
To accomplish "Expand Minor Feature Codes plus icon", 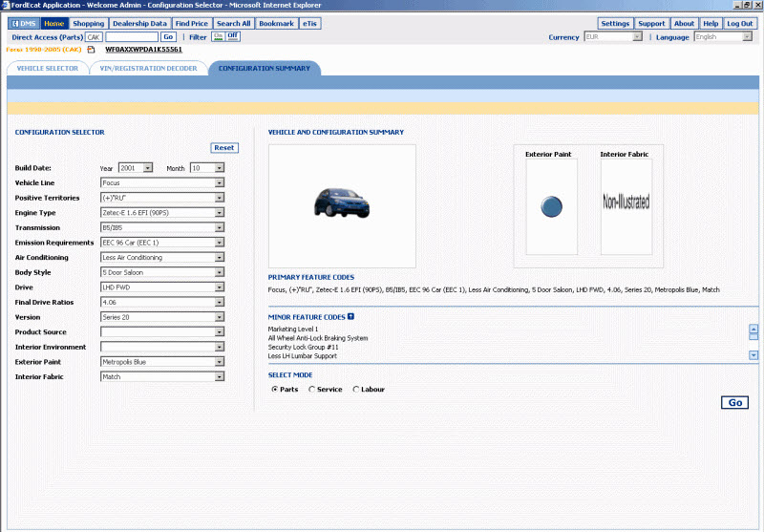I will pos(350,316).
